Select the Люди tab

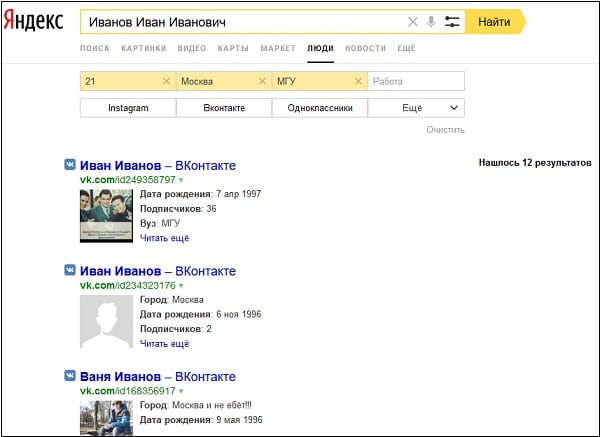pos(320,48)
